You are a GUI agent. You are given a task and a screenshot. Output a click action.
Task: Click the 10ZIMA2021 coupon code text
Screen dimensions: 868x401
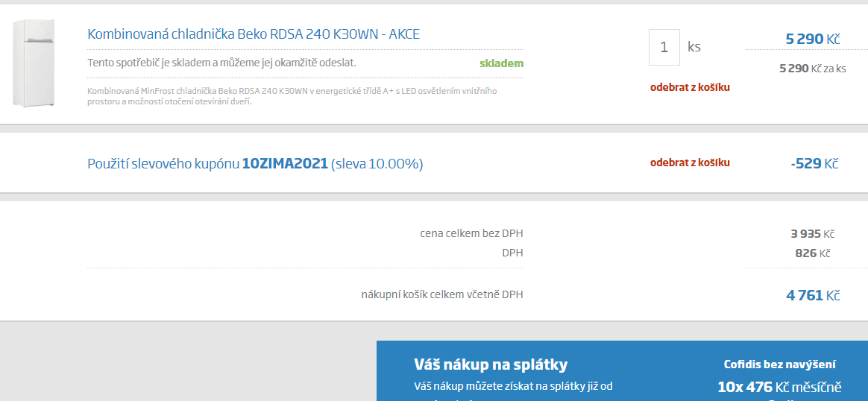(285, 164)
